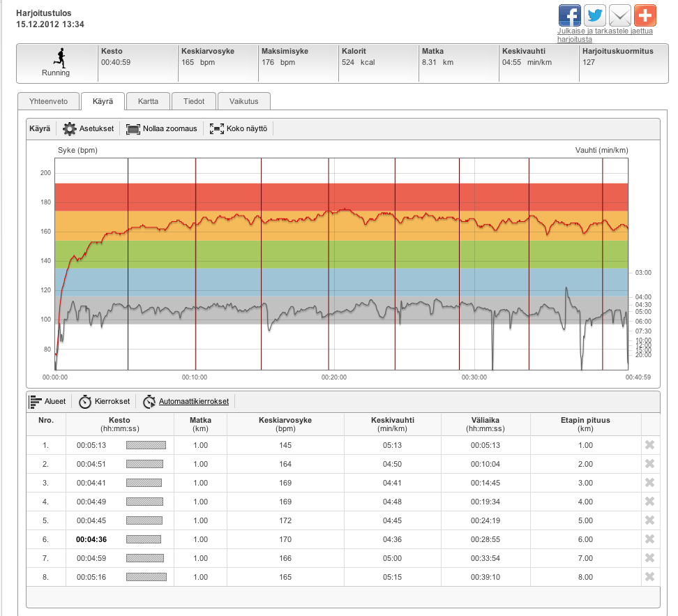Click the Keskivauhti column header
This screenshot has height=616, width=678.
click(x=393, y=424)
